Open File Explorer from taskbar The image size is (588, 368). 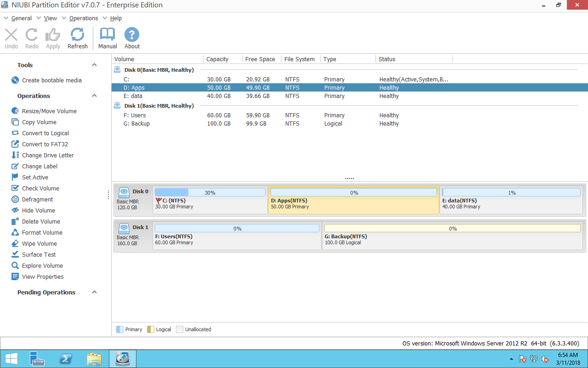point(94,359)
